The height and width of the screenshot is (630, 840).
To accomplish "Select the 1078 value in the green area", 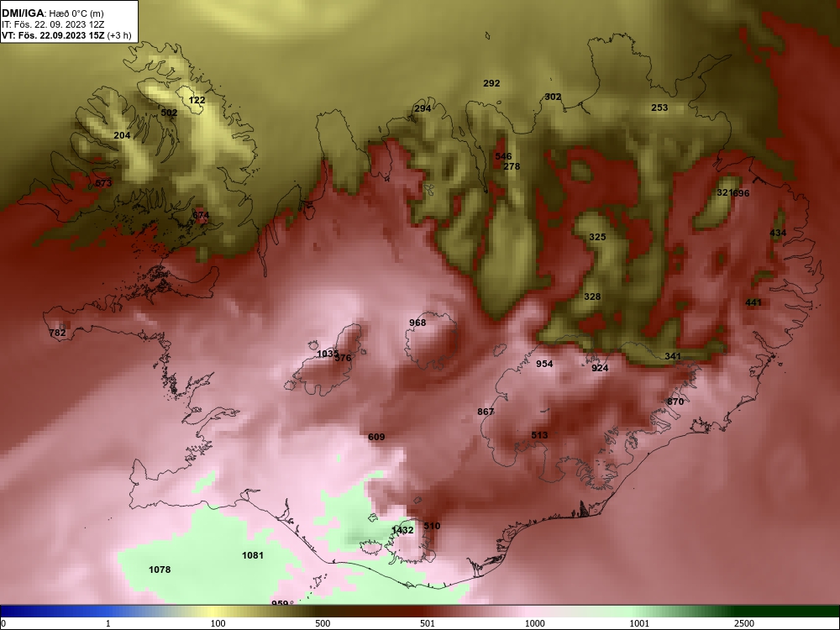I will coord(160,570).
